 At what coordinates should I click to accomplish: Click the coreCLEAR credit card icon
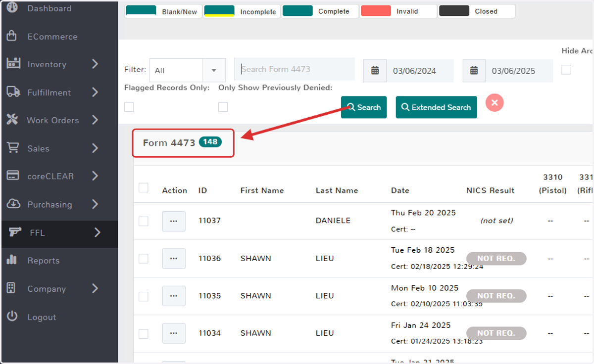click(12, 176)
